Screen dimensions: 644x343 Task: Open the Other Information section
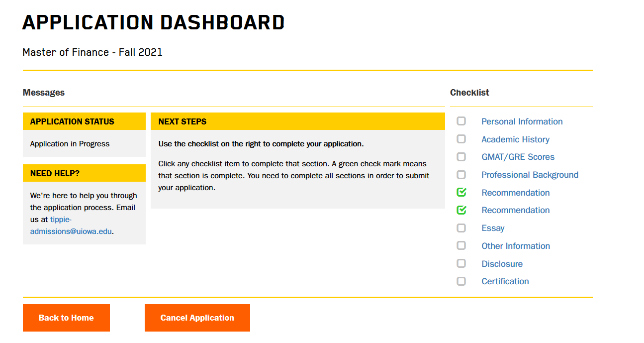click(x=516, y=245)
